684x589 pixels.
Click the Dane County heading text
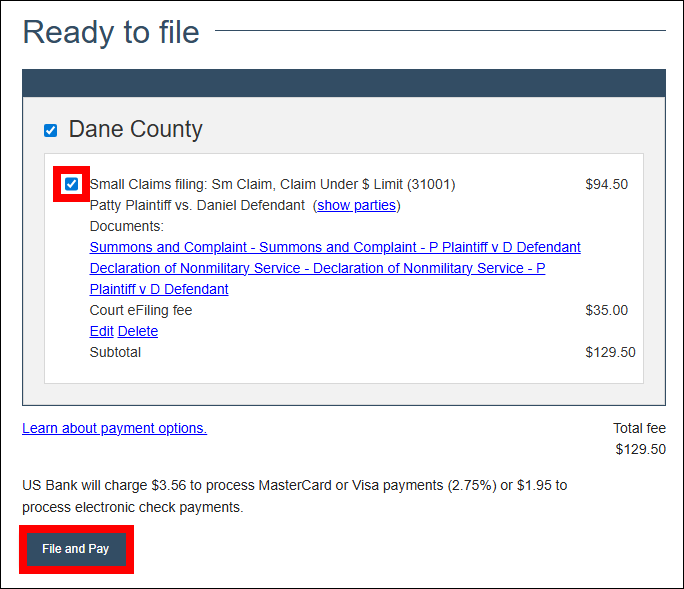pos(135,130)
